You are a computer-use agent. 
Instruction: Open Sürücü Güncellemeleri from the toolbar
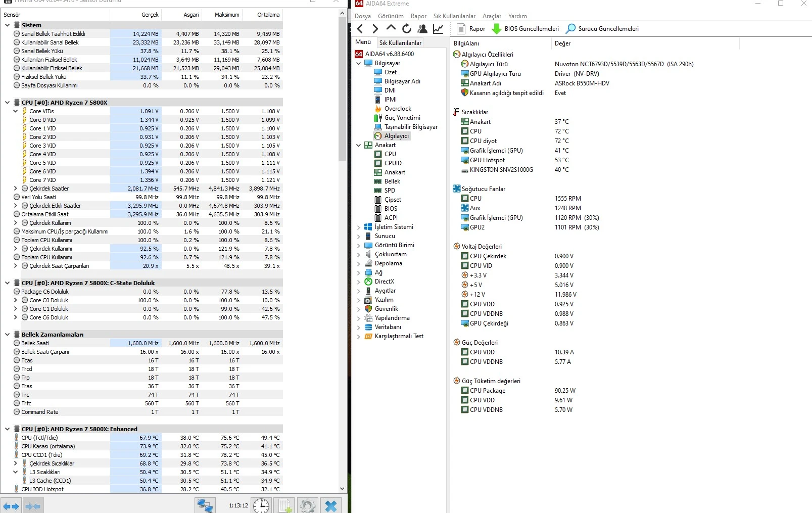point(602,29)
